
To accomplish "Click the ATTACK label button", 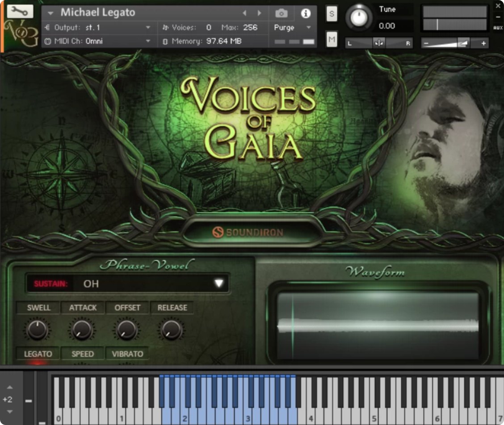I will click(83, 308).
